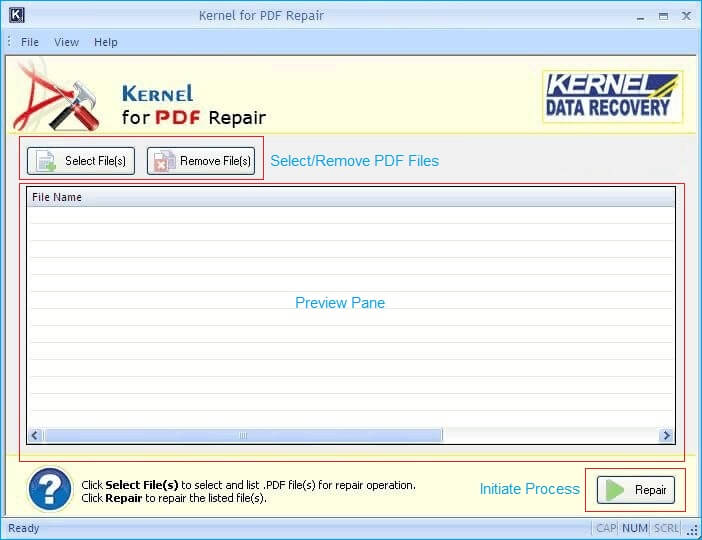The image size is (702, 540).
Task: Click the horizontal scrollbar thumb
Action: click(x=243, y=435)
